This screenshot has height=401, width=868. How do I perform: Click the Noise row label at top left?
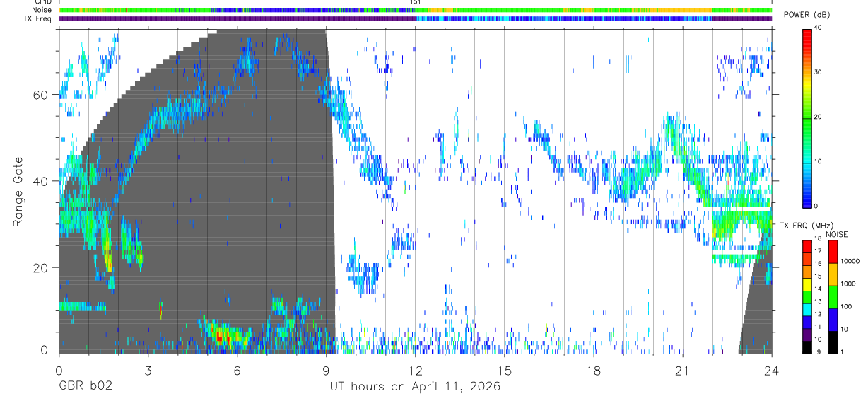(x=42, y=10)
